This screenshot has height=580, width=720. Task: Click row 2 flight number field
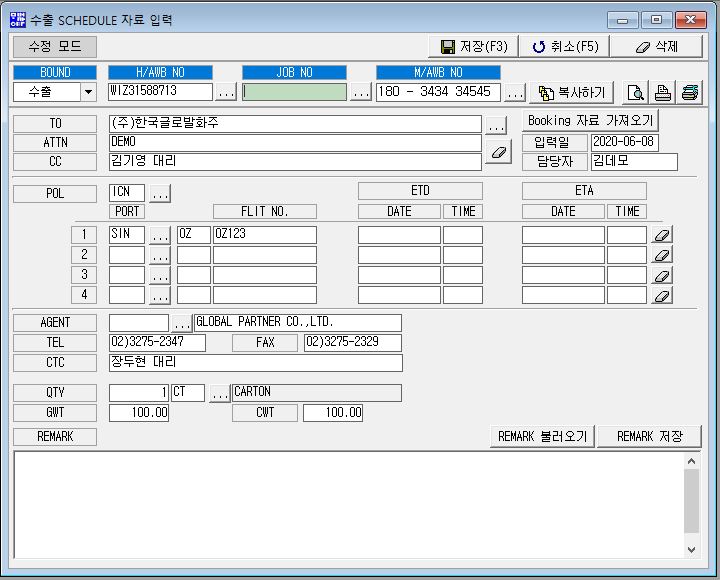pos(265,255)
